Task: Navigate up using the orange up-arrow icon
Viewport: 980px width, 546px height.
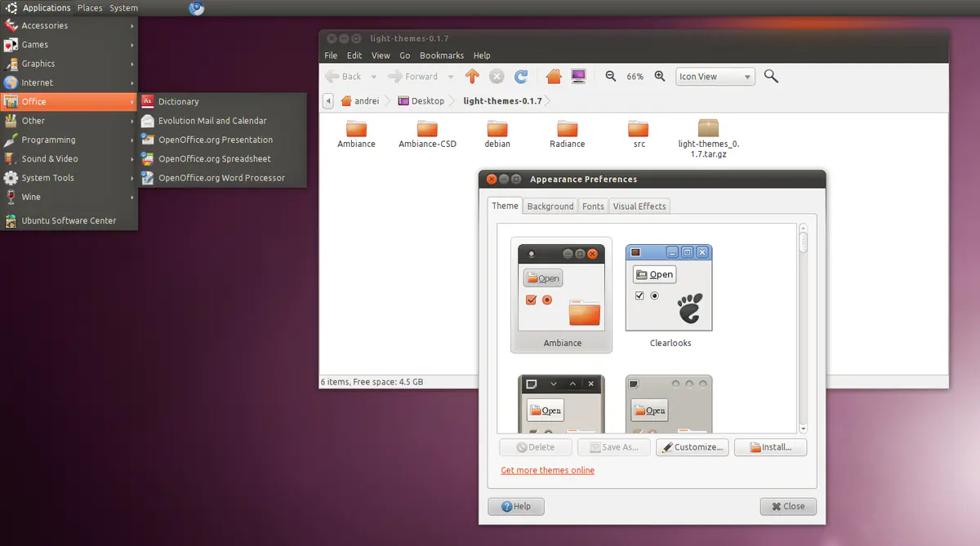Action: pyautogui.click(x=472, y=75)
